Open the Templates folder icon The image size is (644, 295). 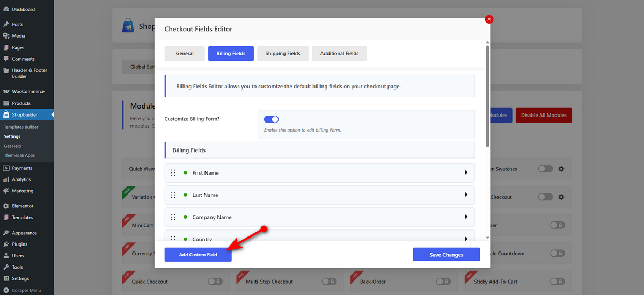[6, 218]
